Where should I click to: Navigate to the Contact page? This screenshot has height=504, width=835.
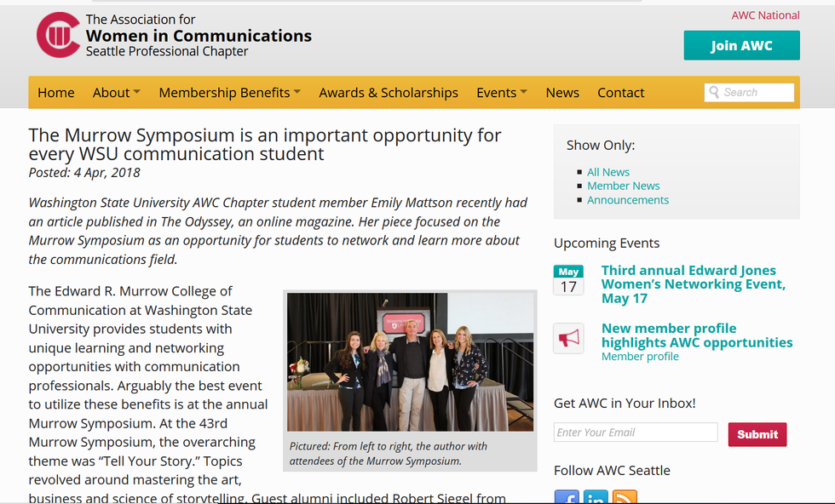pyautogui.click(x=621, y=93)
